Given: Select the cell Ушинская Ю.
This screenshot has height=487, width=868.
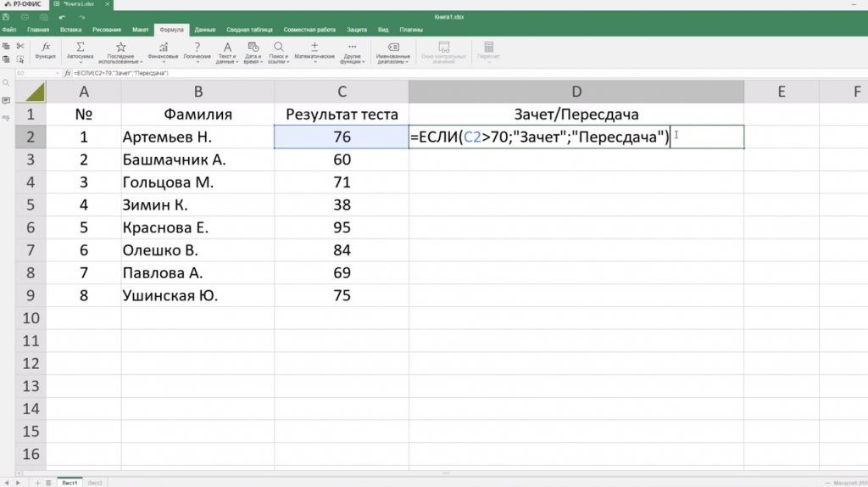Looking at the screenshot, I should [x=198, y=295].
